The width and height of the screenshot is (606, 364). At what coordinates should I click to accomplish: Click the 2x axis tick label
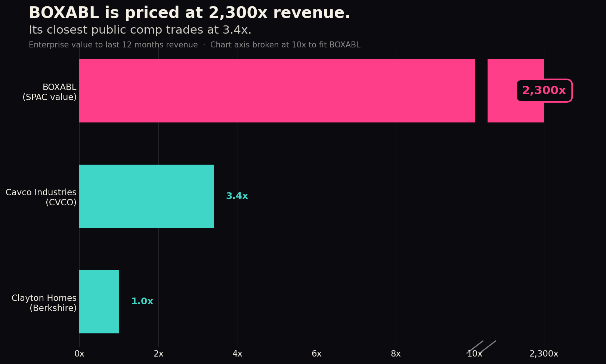point(158,354)
